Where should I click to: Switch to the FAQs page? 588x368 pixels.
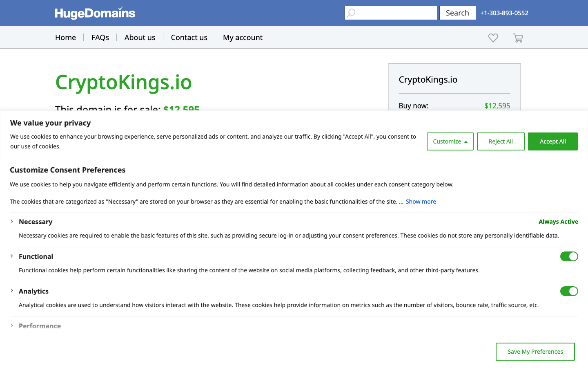click(x=100, y=37)
